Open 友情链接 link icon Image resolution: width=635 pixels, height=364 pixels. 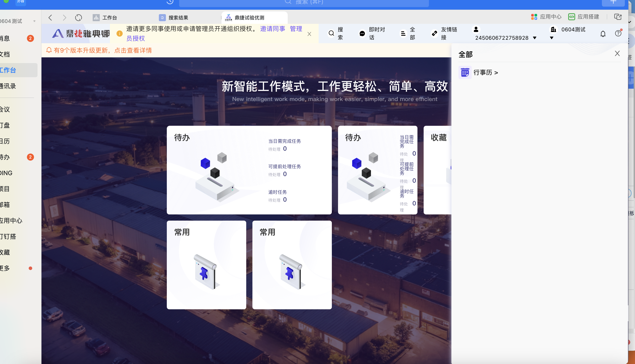tap(434, 33)
